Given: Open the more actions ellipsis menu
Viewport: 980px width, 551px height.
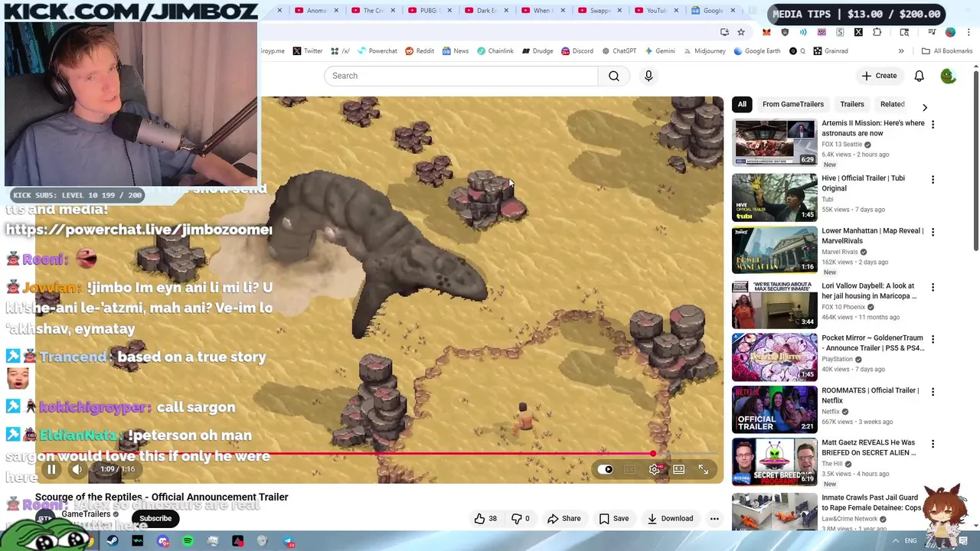Looking at the screenshot, I should [714, 519].
